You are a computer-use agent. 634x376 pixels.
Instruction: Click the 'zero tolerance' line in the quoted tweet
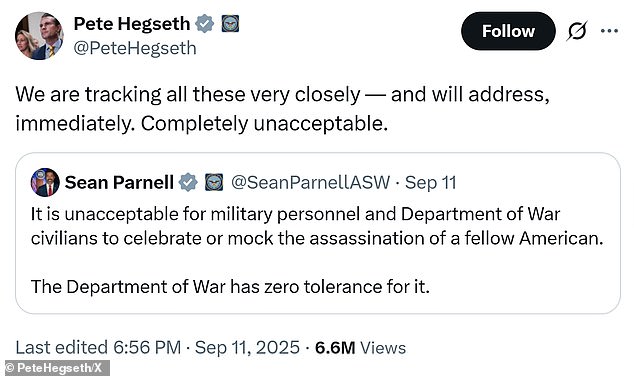(x=230, y=287)
